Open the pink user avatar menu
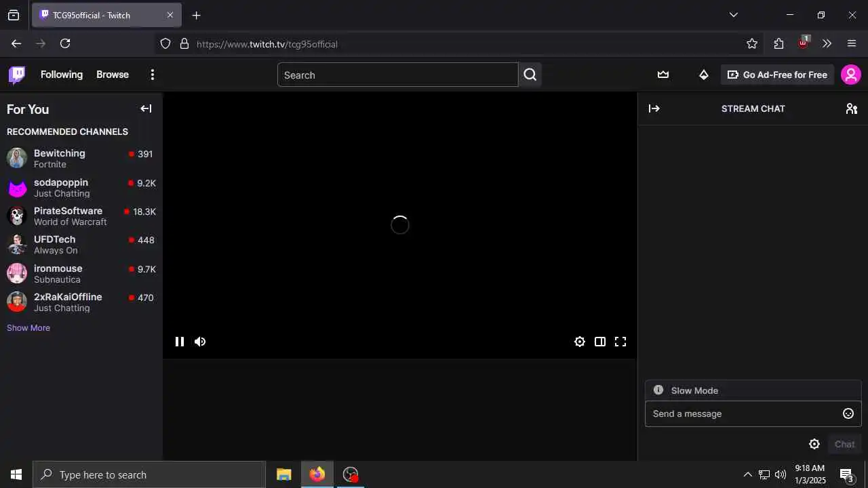The width and height of the screenshot is (868, 488). (x=851, y=75)
